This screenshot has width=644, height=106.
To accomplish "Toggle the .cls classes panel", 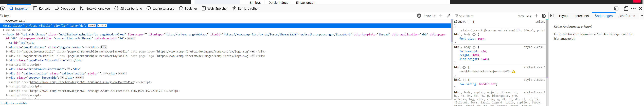I will click(529, 16).
